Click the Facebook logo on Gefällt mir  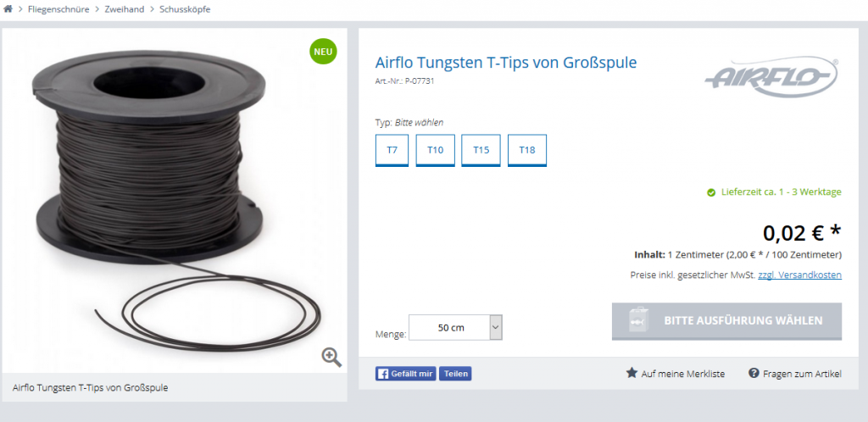[382, 374]
